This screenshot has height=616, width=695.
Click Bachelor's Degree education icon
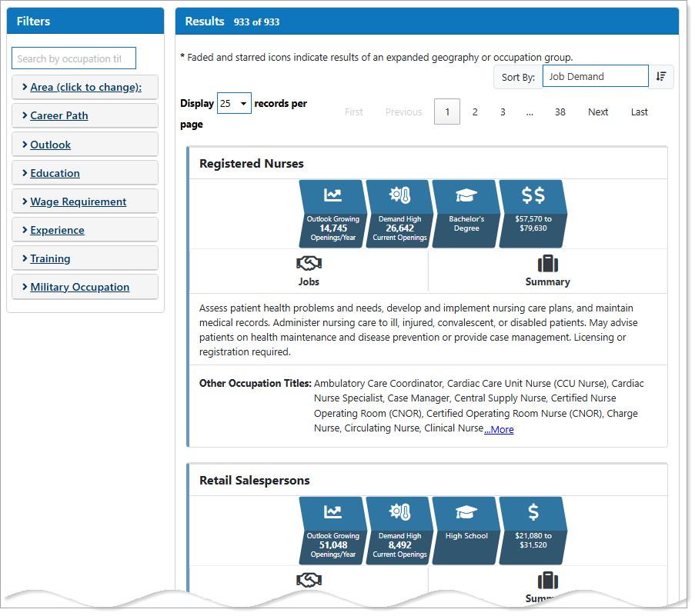[466, 214]
